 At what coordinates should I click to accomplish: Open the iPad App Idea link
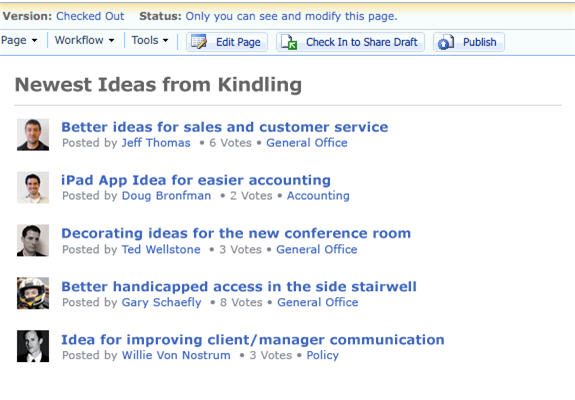click(196, 180)
